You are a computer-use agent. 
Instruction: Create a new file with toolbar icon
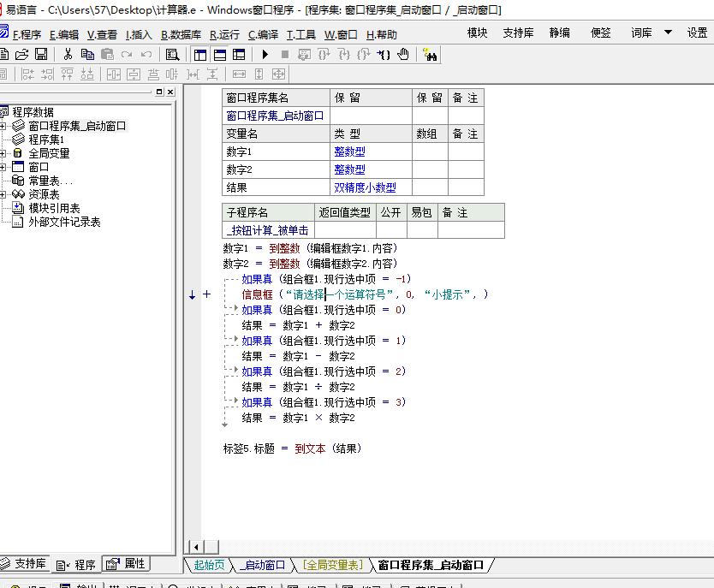(x=3, y=55)
